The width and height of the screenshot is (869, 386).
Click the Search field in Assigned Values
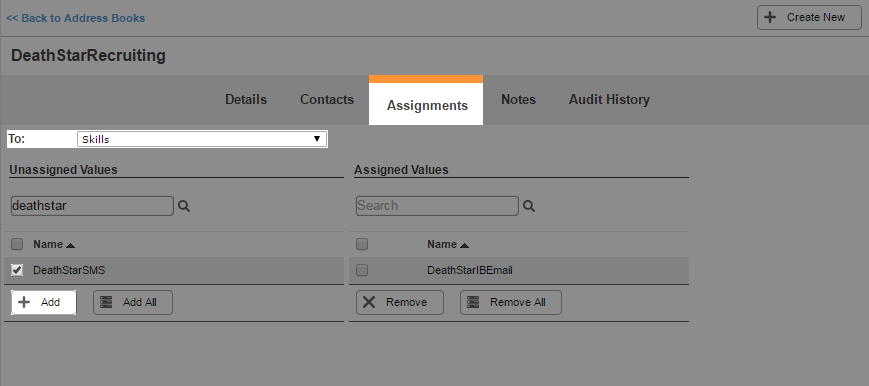coord(437,206)
